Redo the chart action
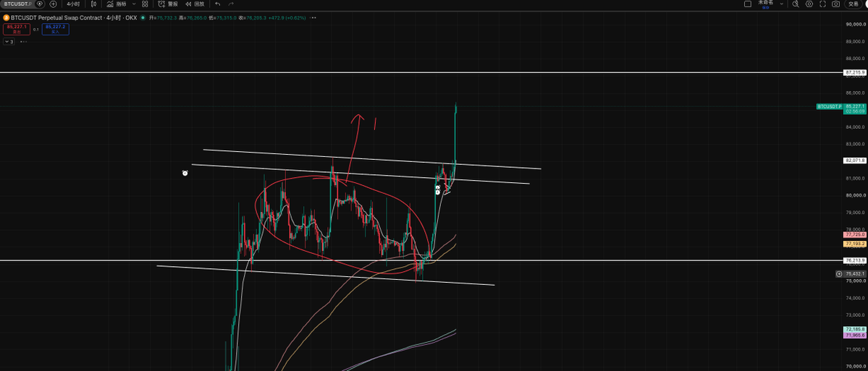 point(231,4)
